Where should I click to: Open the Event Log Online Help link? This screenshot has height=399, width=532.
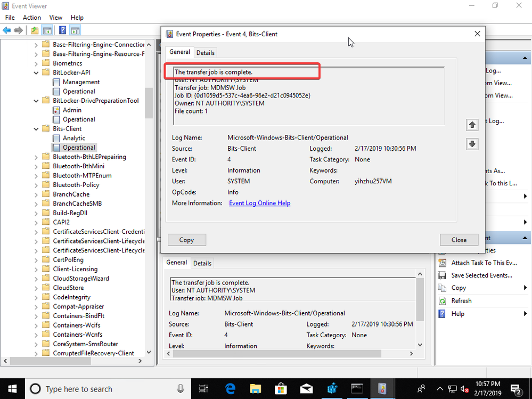point(259,203)
